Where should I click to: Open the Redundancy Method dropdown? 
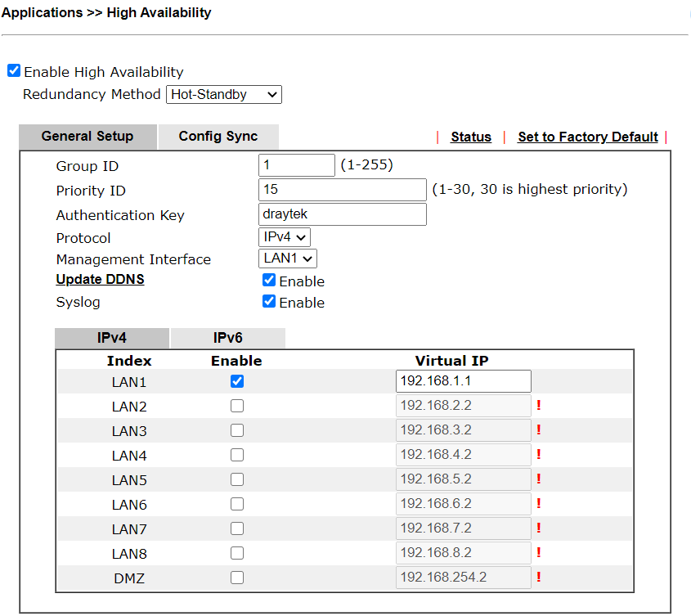click(x=224, y=95)
